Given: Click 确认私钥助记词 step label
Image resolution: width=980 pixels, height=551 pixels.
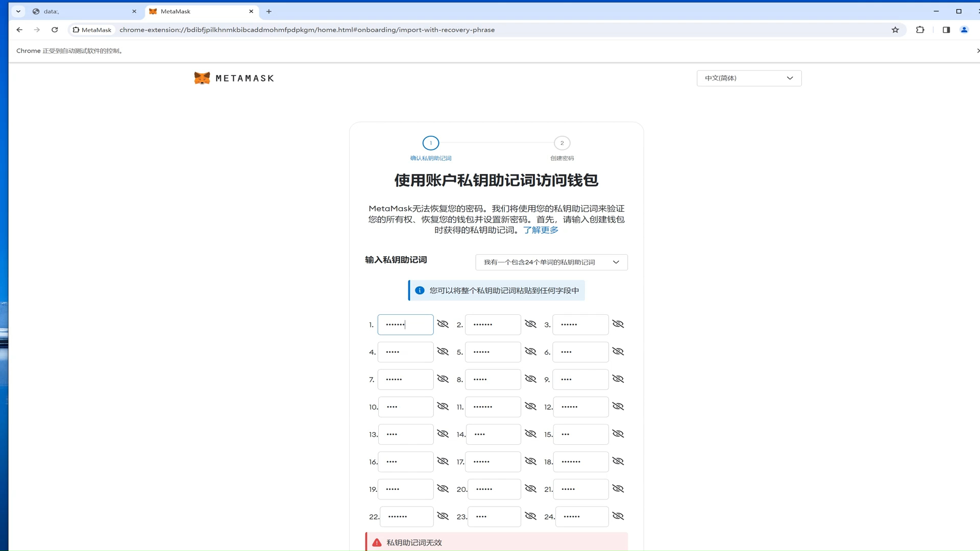Looking at the screenshot, I should tap(430, 158).
